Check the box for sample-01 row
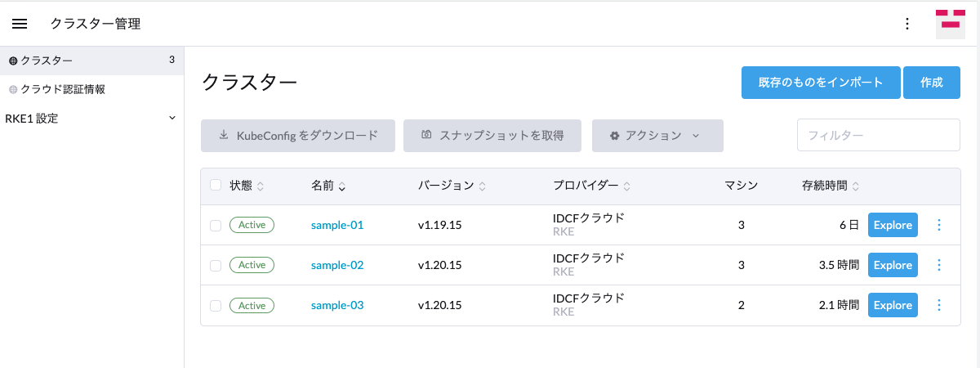Viewport: 980px width, 368px height. click(x=216, y=225)
